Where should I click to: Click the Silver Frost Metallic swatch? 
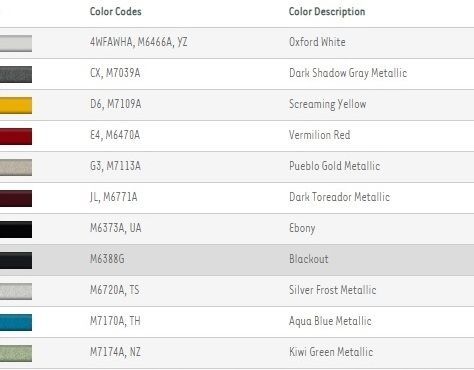pyautogui.click(x=16, y=291)
